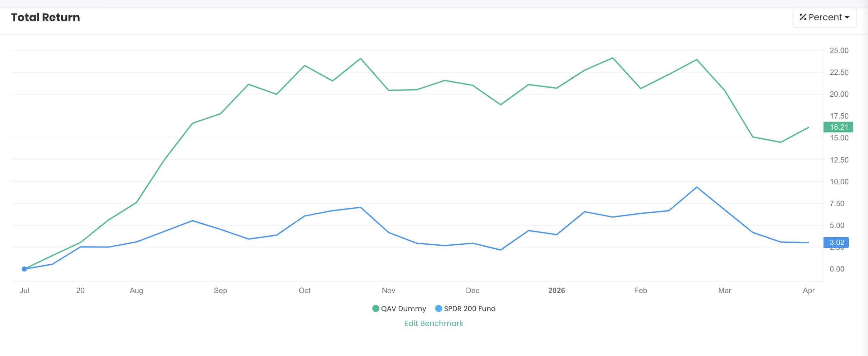Open the Percent display mode dropdown
The width and height of the screenshot is (868, 356).
pos(824,17)
